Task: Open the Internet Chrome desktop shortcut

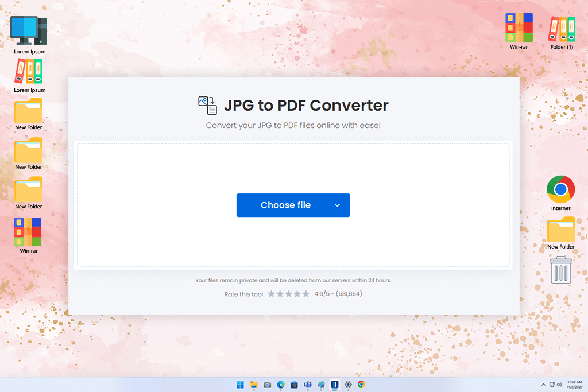Action: 560,193
